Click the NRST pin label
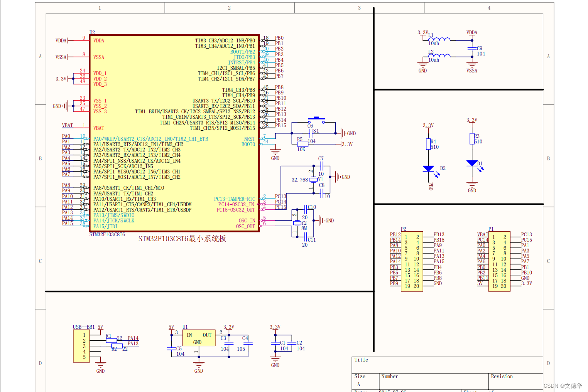588x392 pixels. tap(250, 139)
